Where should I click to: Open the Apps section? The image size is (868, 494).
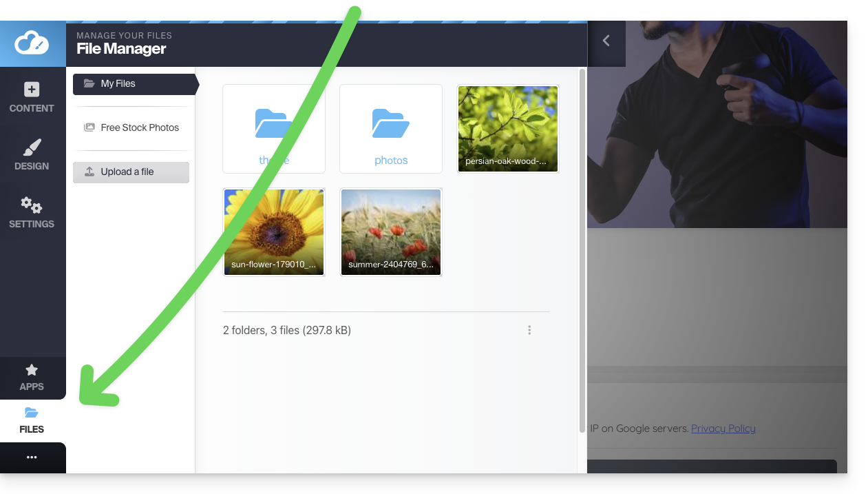point(32,378)
